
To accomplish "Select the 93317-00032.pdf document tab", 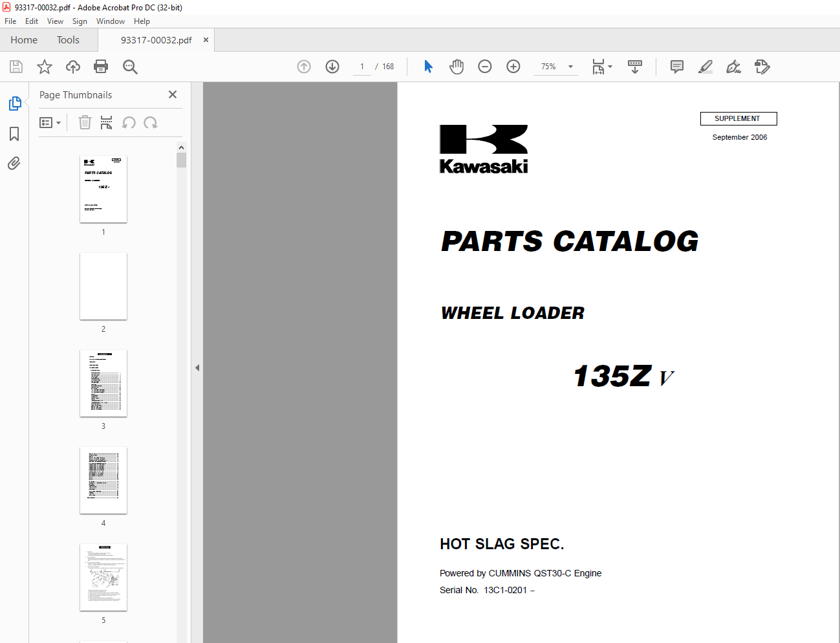I will click(x=156, y=40).
